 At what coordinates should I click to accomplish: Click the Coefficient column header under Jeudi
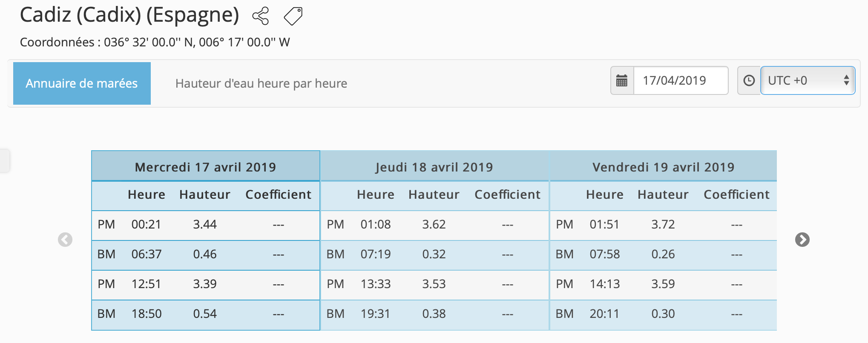pyautogui.click(x=507, y=194)
